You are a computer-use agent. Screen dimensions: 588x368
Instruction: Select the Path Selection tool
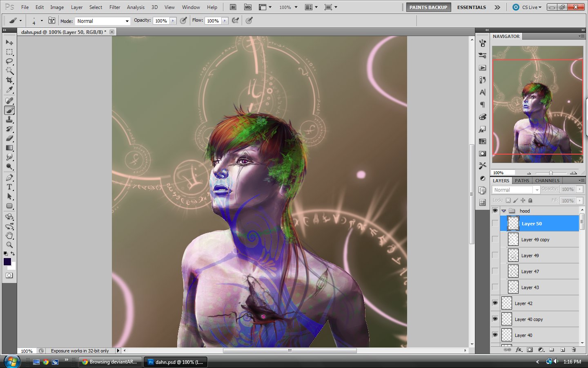[9, 196]
